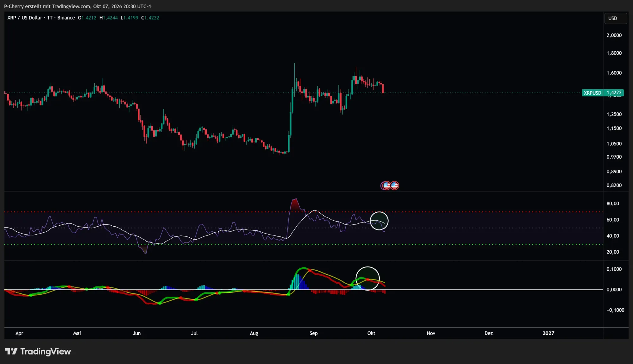Click the close value C1,4222 in the legend

150,18
